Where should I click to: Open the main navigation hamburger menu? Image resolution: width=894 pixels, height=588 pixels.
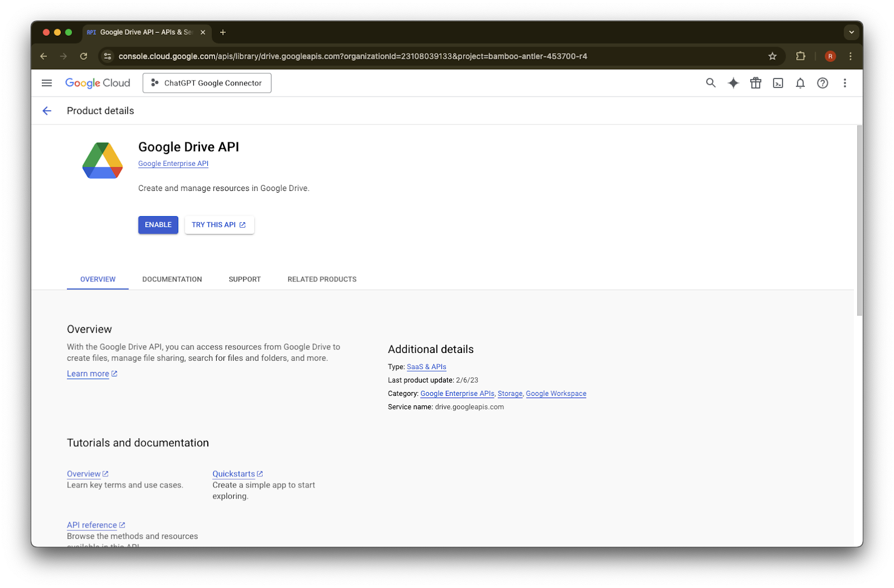[47, 83]
